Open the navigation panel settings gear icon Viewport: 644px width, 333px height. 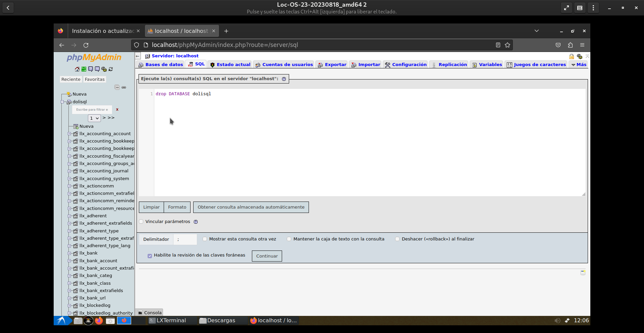tap(104, 69)
